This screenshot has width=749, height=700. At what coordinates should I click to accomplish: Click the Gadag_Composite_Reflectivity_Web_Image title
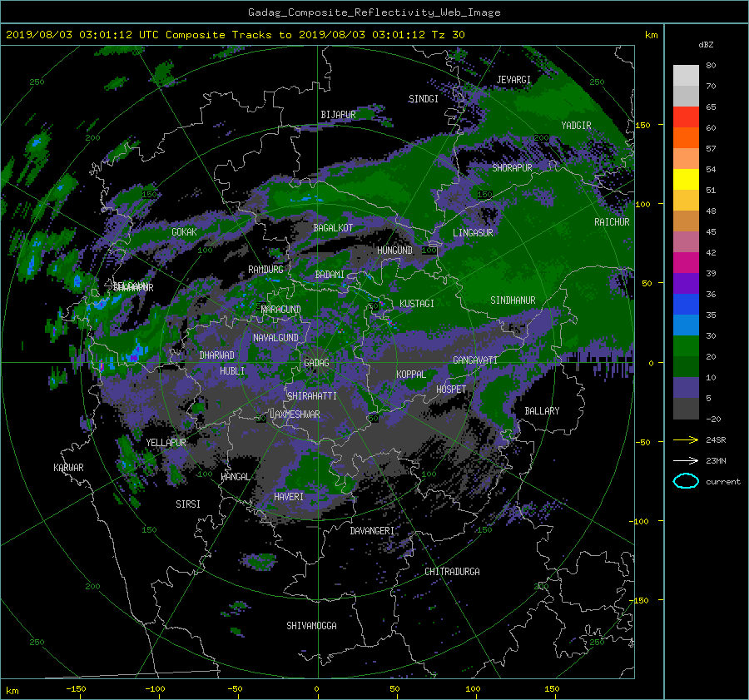tap(374, 12)
